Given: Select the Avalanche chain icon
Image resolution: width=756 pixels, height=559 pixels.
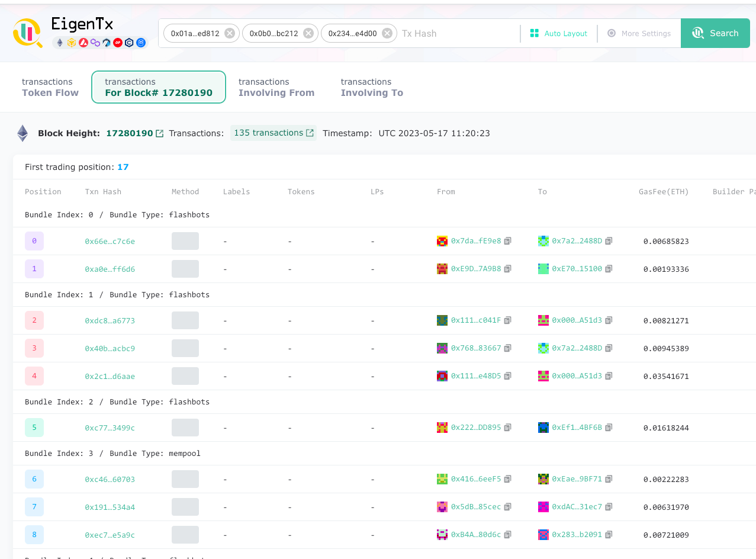Looking at the screenshot, I should [x=83, y=43].
